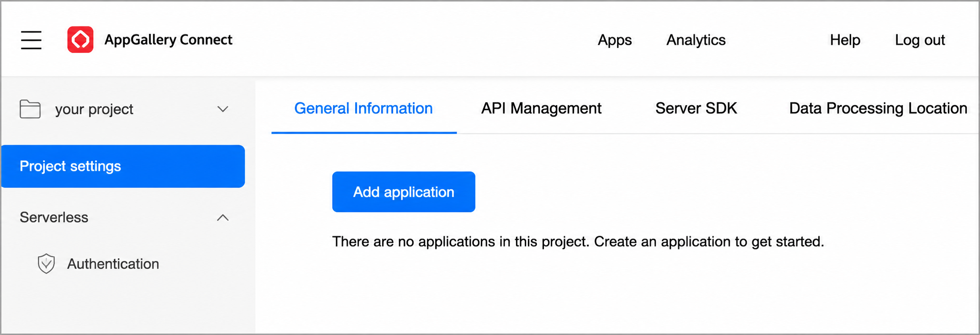Expand the your project dropdown chevron
Viewport: 980px width, 335px height.
(222, 109)
